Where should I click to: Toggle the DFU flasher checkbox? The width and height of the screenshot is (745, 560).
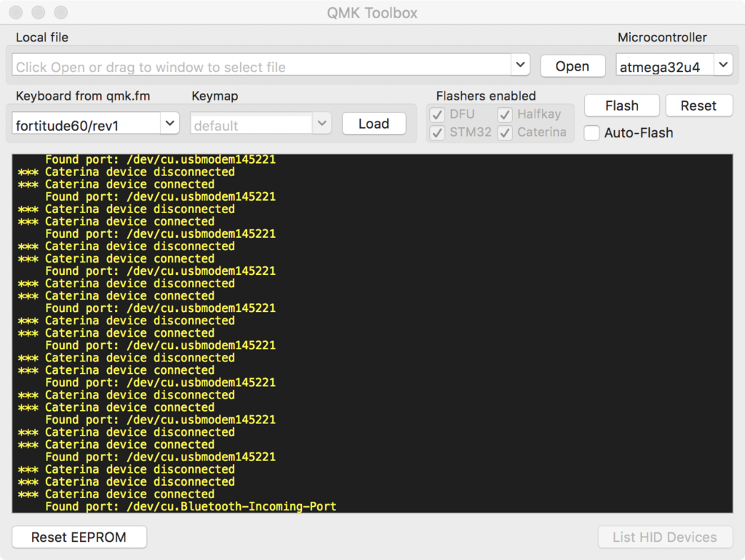tap(437, 114)
